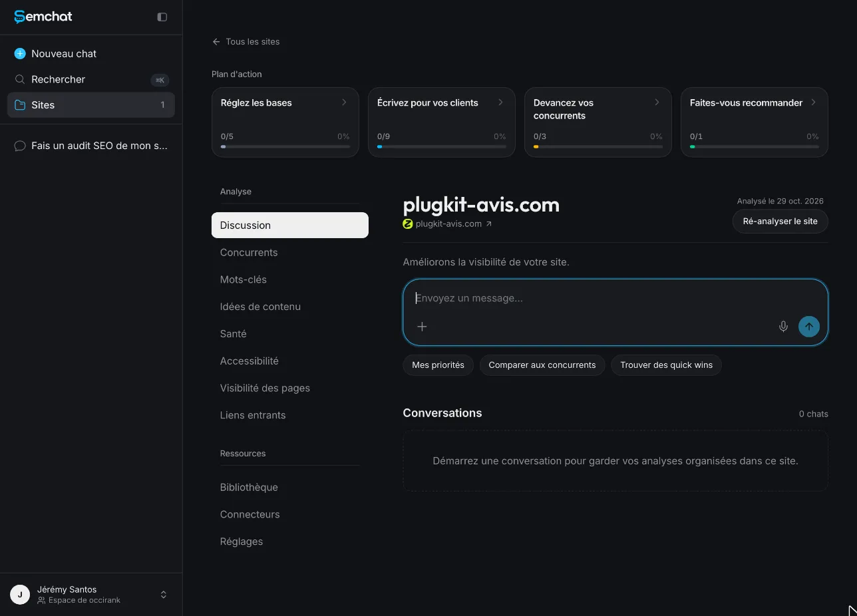Click the Faites-vous recommander progress bar
Screen dimensions: 857x616
[755, 146]
